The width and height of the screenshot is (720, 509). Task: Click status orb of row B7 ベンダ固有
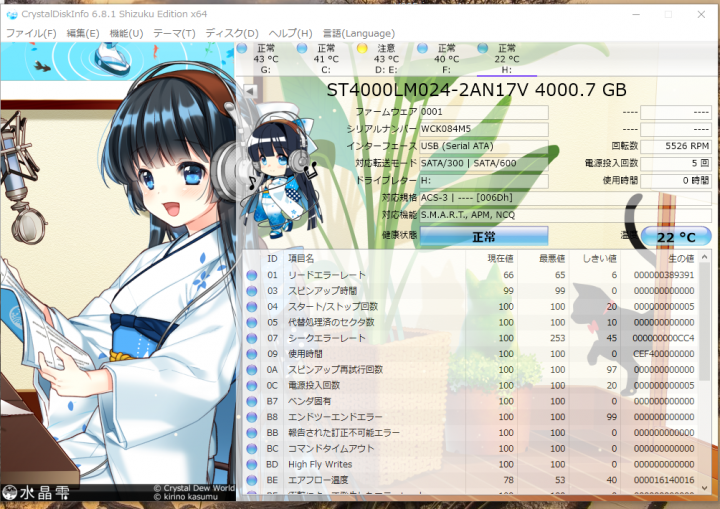(x=252, y=402)
